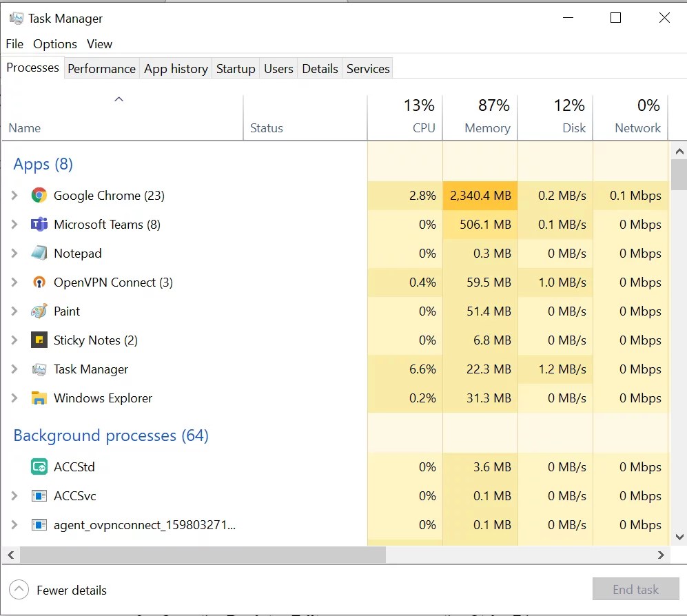Viewport: 687px width, 616px height.
Task: Click the OpenVPN Connect icon
Action: coord(39,282)
